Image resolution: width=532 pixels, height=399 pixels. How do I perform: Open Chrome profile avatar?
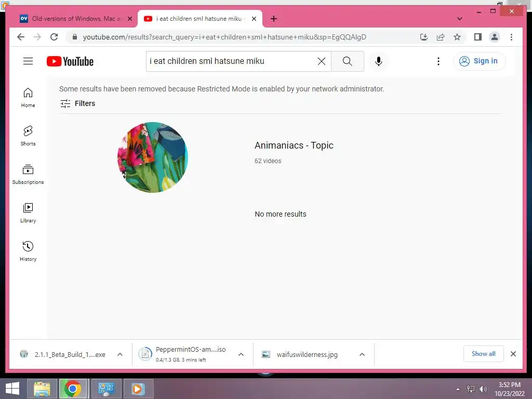(x=495, y=37)
